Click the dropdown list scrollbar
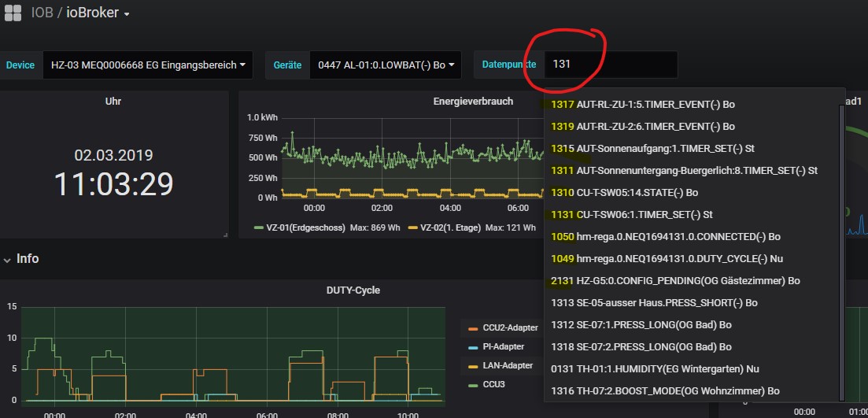This screenshot has height=418, width=868. (x=842, y=253)
